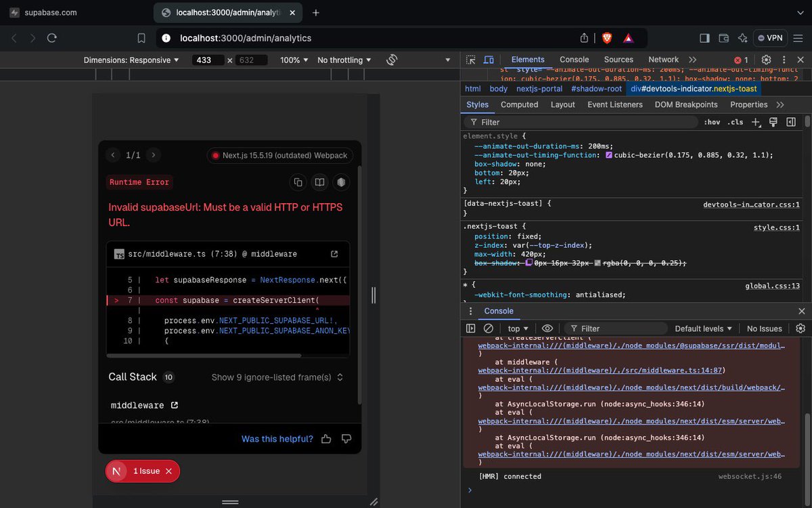This screenshot has height=508, width=812.
Task: Rotate the device viewport orientation
Action: tap(391, 60)
